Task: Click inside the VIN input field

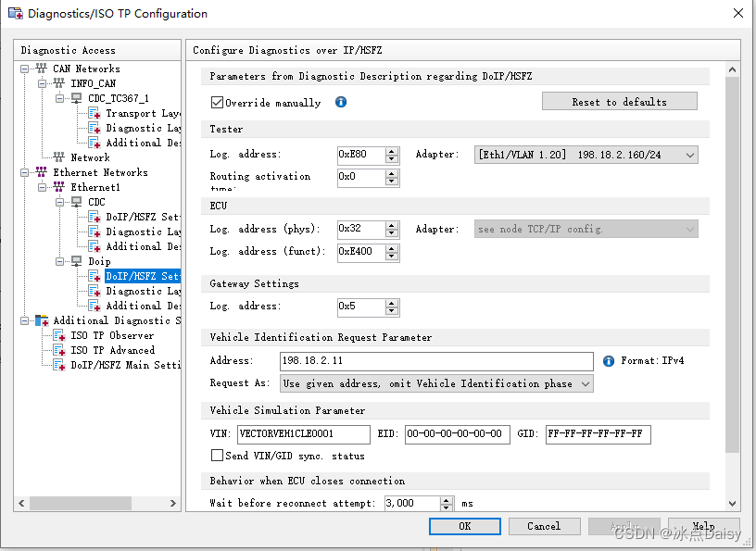Action: 303,434
